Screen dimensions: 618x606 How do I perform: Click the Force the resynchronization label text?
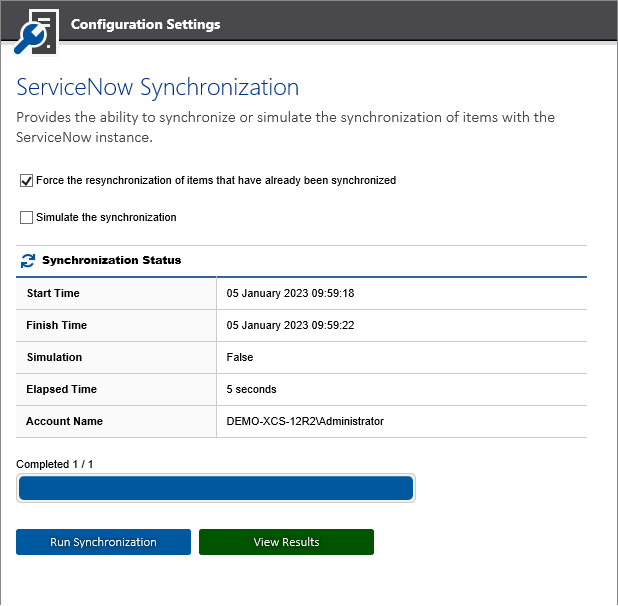point(216,180)
